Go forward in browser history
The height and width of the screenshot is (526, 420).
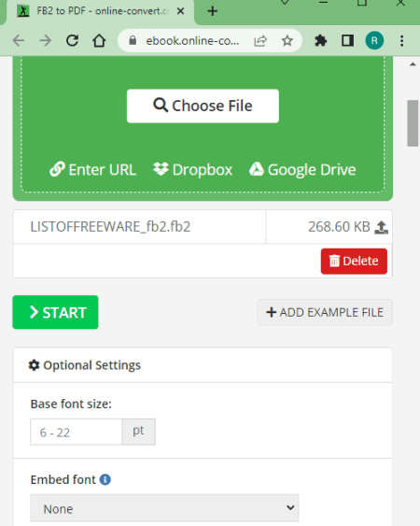click(45, 41)
